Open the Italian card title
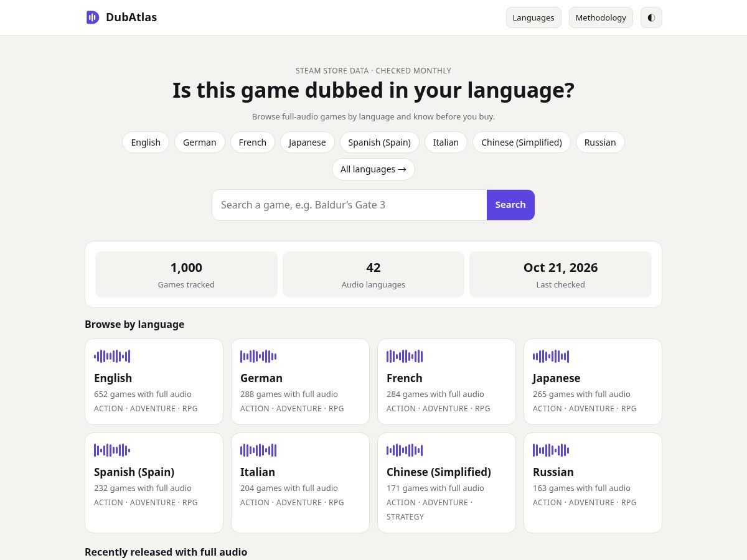 point(258,472)
